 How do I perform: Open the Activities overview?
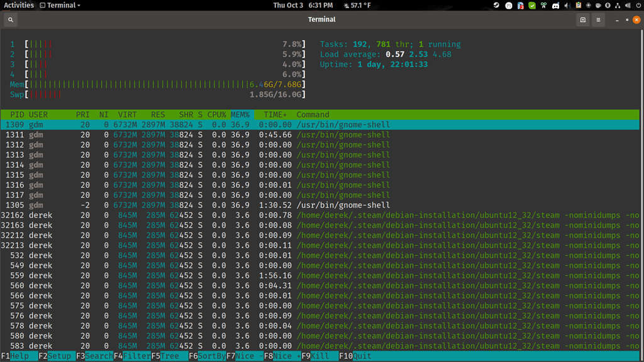tap(18, 5)
